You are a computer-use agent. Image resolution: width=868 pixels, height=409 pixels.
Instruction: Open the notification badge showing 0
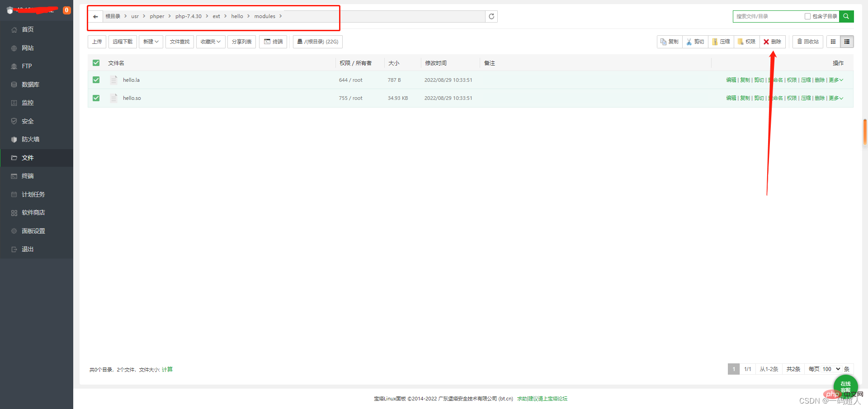click(67, 10)
